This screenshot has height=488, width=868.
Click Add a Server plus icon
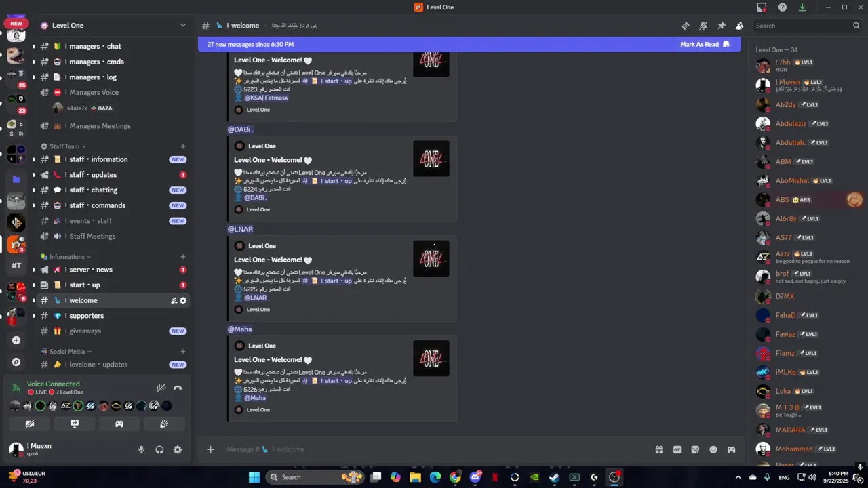pos(16,340)
